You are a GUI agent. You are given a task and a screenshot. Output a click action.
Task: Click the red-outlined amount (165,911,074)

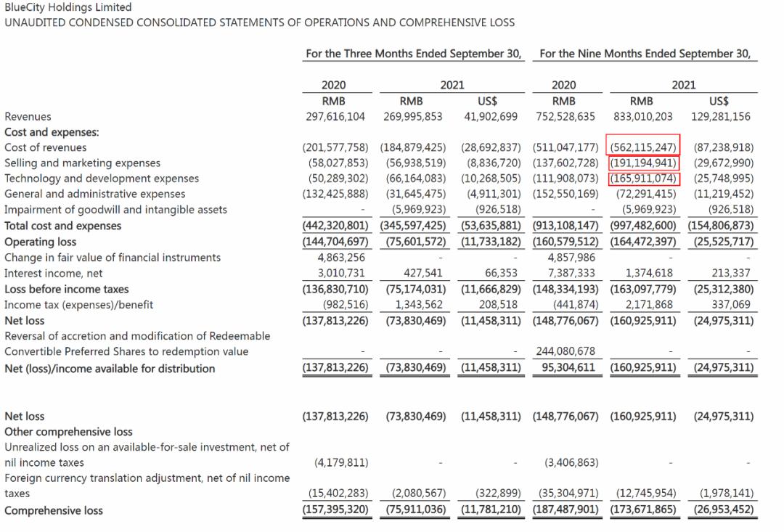pyautogui.click(x=643, y=179)
